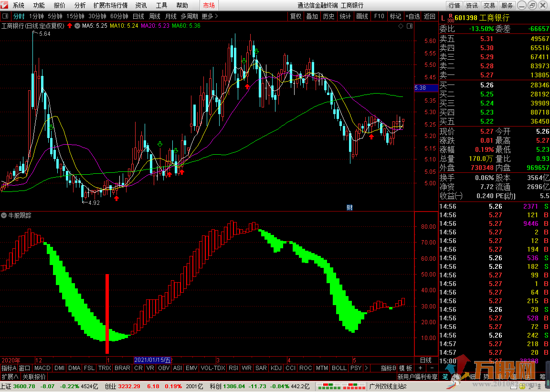This screenshot has width=550, height=392.
Task: Switch to 分时 intraday view
Action: click(x=19, y=16)
